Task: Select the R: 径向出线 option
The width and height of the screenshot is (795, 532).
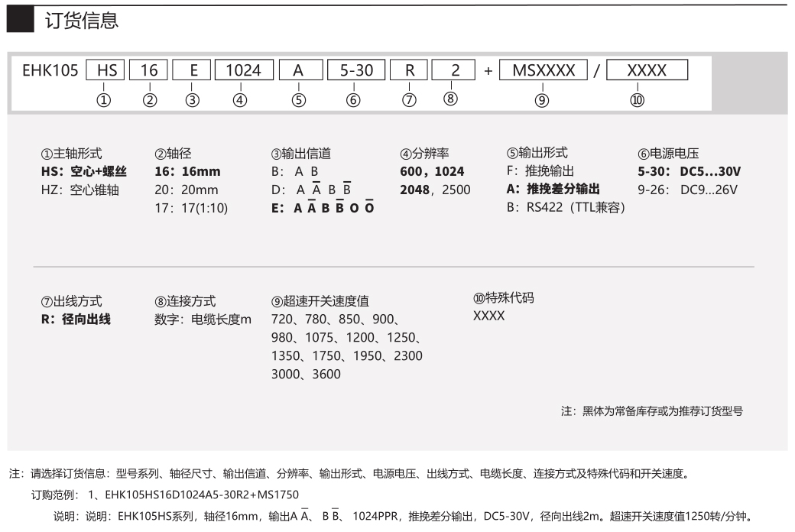Action: (x=75, y=320)
